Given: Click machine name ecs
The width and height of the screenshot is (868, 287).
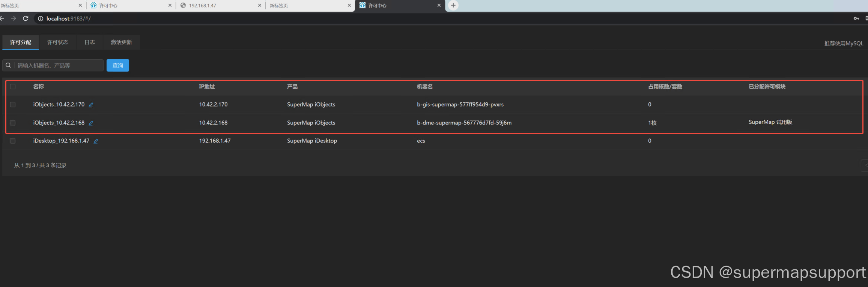Looking at the screenshot, I should (421, 141).
